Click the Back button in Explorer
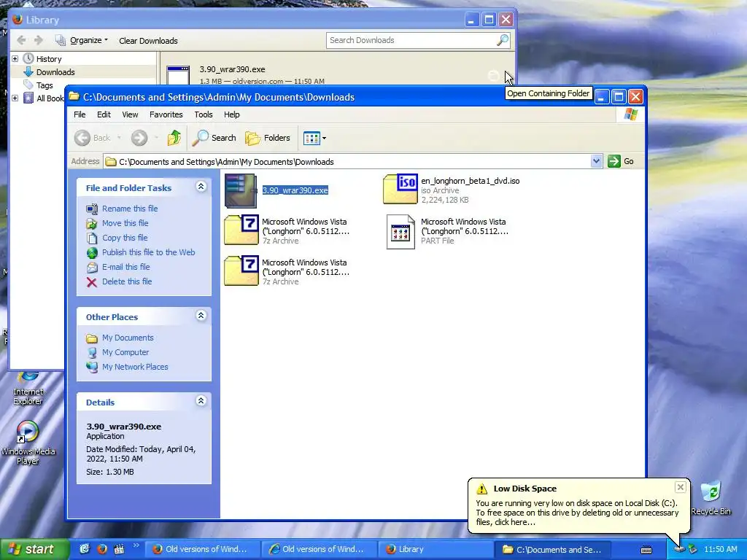 [x=93, y=138]
